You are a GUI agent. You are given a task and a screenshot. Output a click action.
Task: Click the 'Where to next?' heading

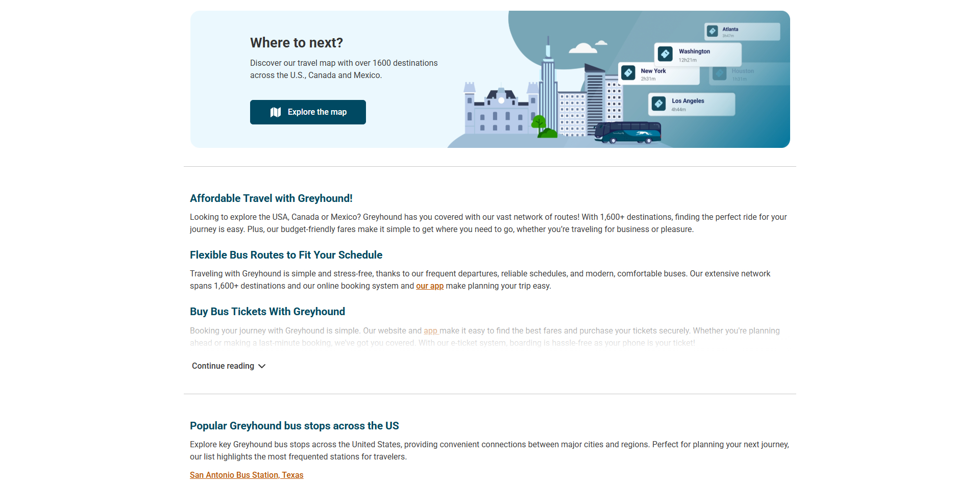(297, 43)
